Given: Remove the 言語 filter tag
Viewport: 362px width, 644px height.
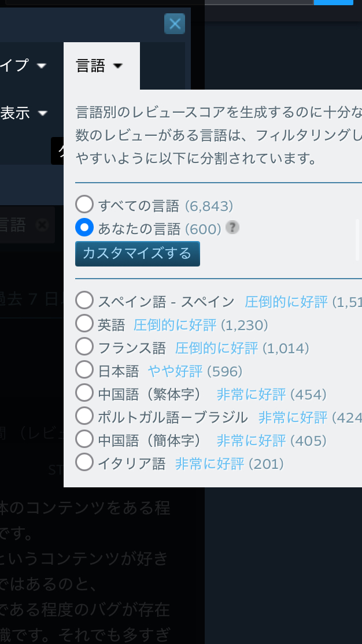Looking at the screenshot, I should coord(41,225).
